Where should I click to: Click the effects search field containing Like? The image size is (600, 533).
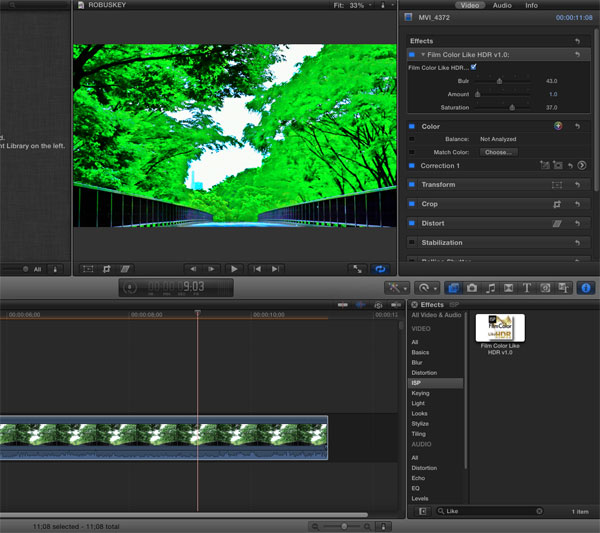[x=490, y=511]
